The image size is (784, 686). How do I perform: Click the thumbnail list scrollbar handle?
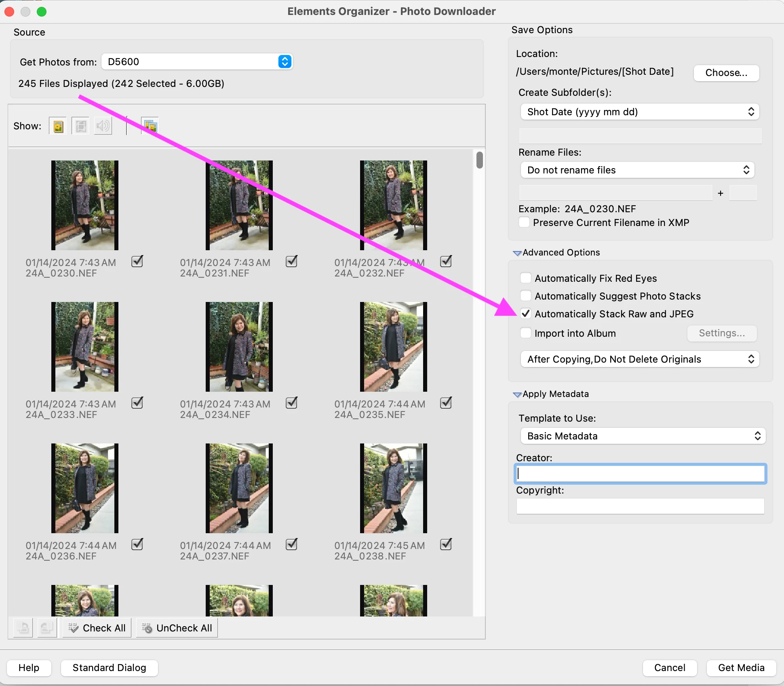479,160
